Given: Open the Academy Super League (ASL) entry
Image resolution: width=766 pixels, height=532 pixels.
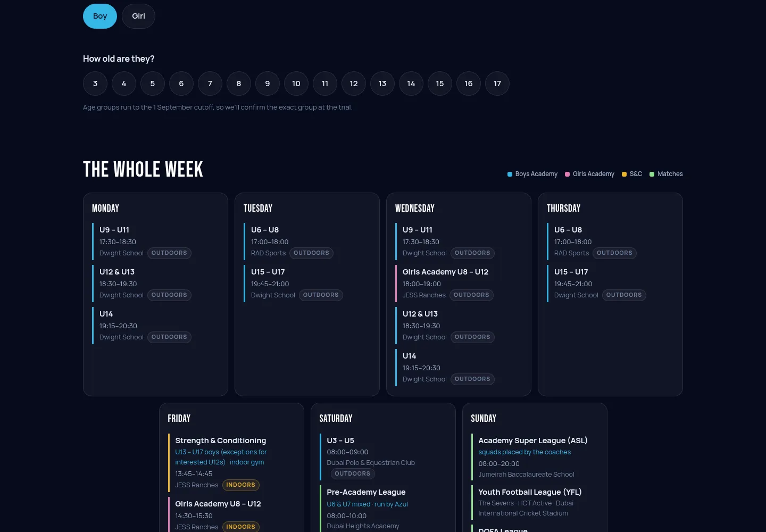Looking at the screenshot, I should (535, 457).
